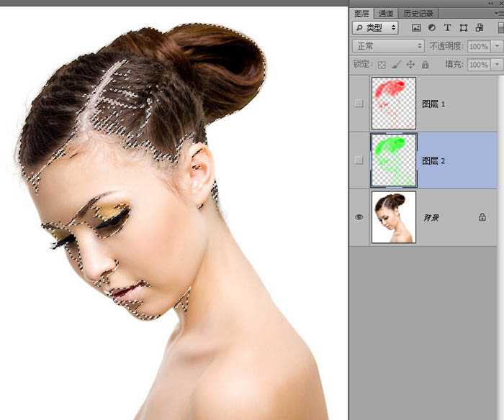Show layer 图层 2 visibility box
Screen dimensions: 504x420
coord(359,160)
